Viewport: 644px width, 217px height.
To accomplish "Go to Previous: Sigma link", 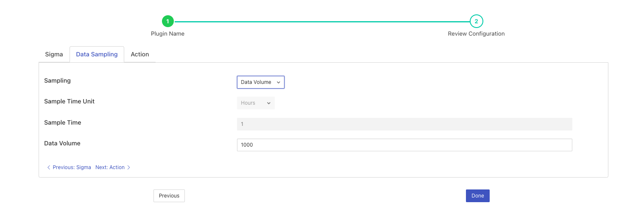I will (72, 167).
